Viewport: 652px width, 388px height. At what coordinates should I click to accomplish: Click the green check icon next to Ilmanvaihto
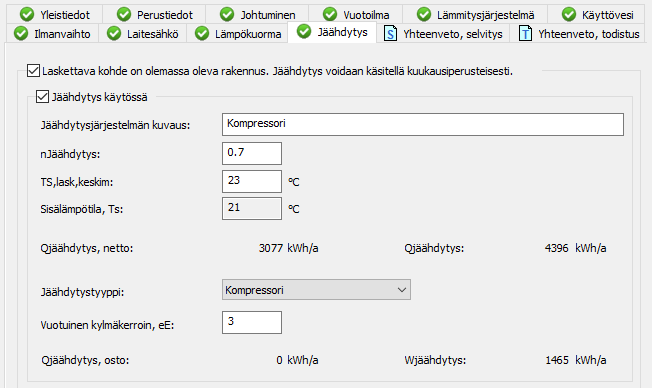pos(21,33)
